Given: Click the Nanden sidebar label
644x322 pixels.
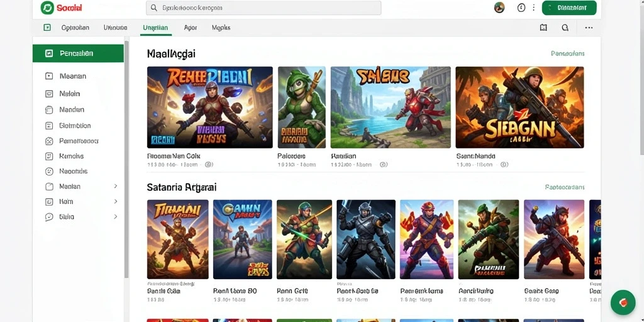Looking at the screenshot, I should pyautogui.click(x=72, y=109).
